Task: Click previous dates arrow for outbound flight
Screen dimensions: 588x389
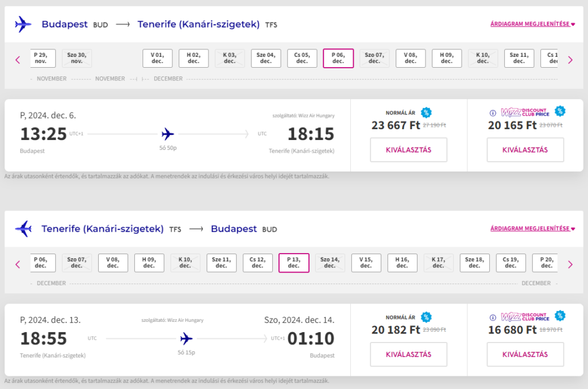Action: [18, 60]
